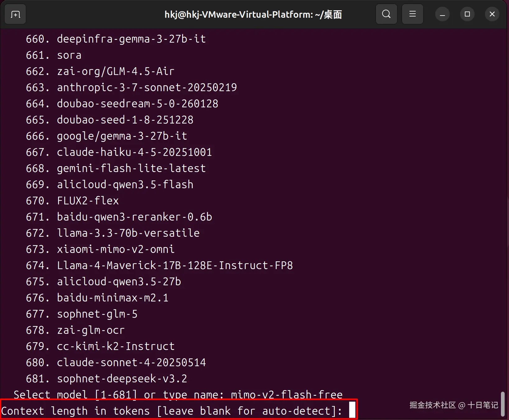Select zai-glm-ocr entry
The height and width of the screenshot is (420, 509).
(75, 330)
